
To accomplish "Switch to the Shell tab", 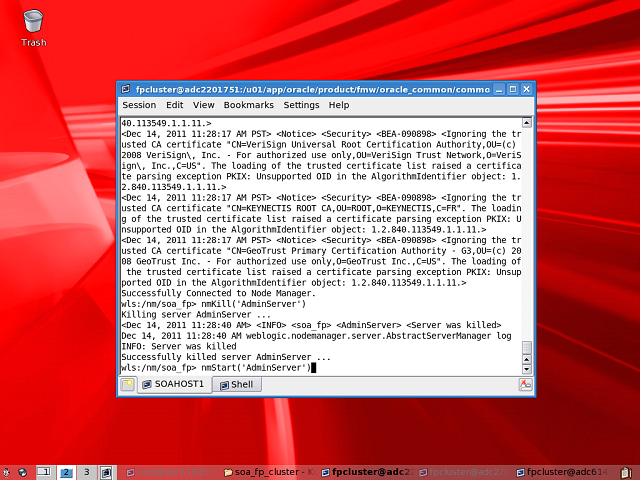I will (x=236, y=384).
